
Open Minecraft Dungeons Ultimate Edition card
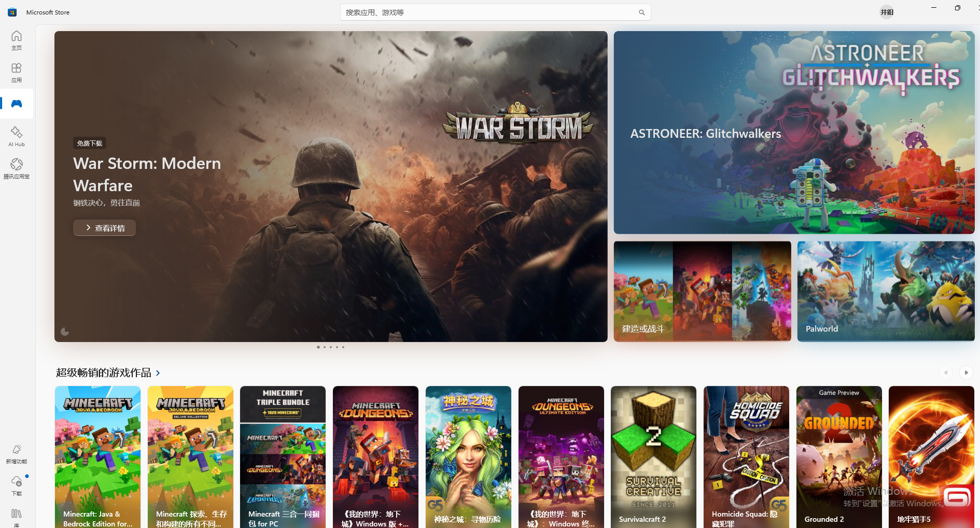[561, 457]
